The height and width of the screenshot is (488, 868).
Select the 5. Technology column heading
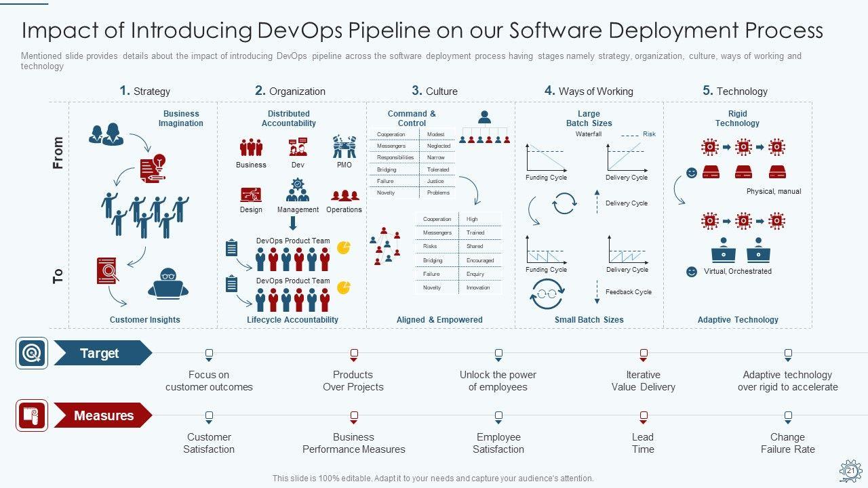[735, 91]
